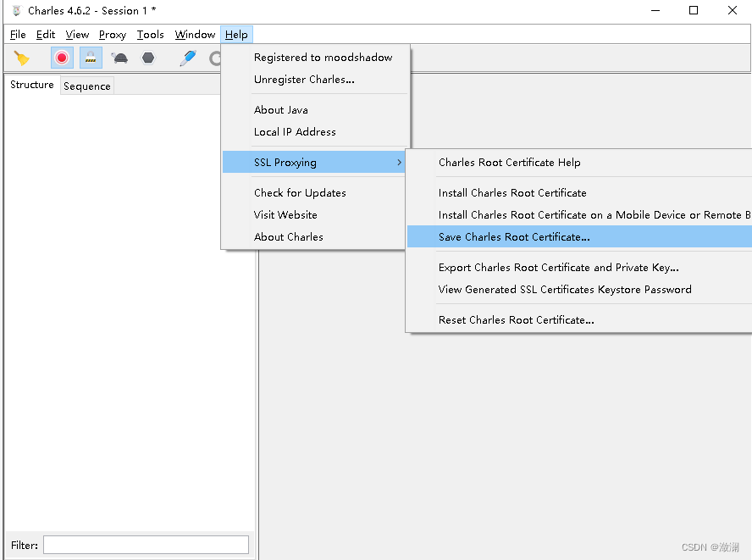Image resolution: width=752 pixels, height=560 pixels.
Task: Toggle the turtle Throttling icon
Action: (x=119, y=58)
